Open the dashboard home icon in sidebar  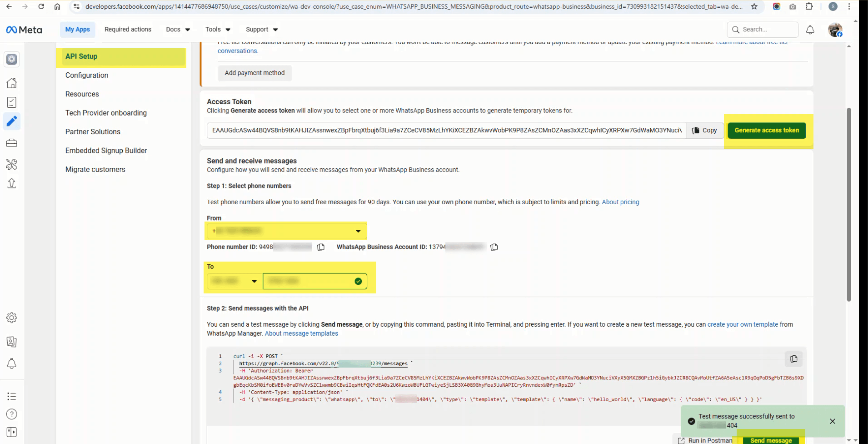[x=12, y=83]
